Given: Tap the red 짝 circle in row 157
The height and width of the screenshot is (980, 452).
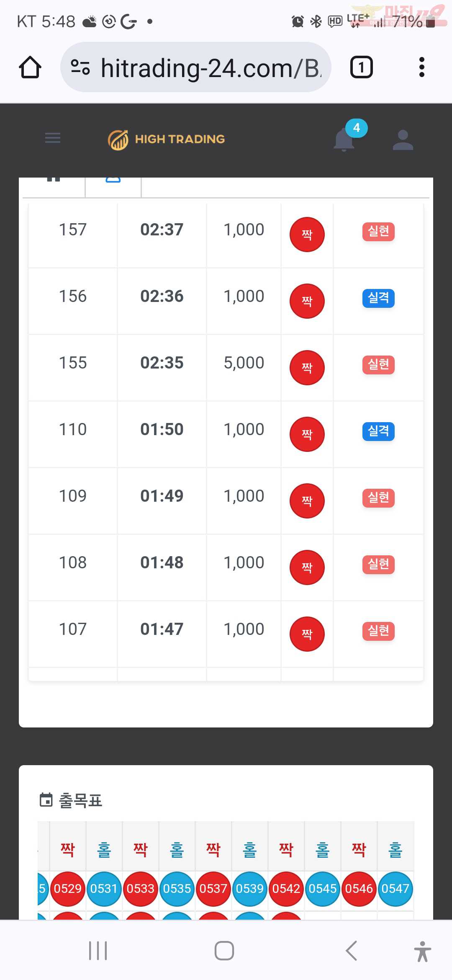Looking at the screenshot, I should (307, 235).
